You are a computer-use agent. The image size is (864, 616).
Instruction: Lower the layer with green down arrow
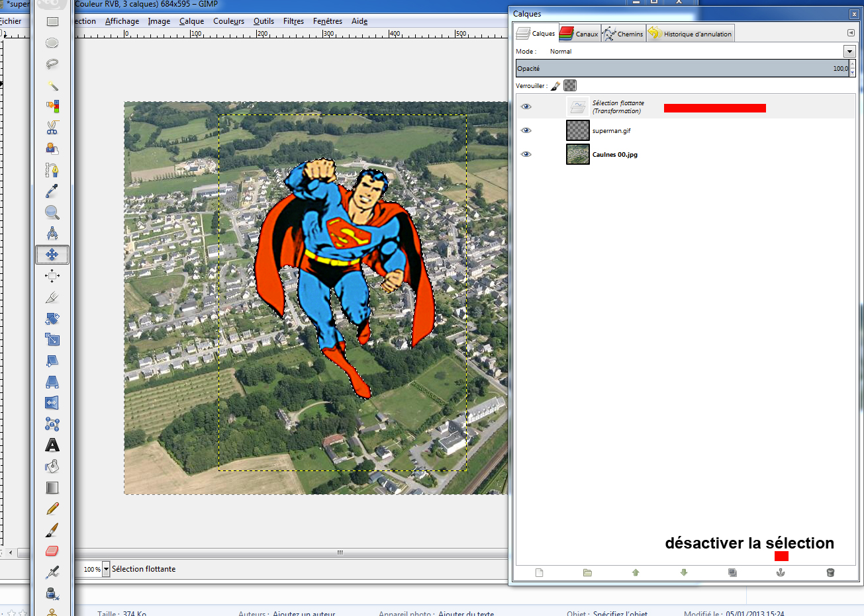pos(684,572)
